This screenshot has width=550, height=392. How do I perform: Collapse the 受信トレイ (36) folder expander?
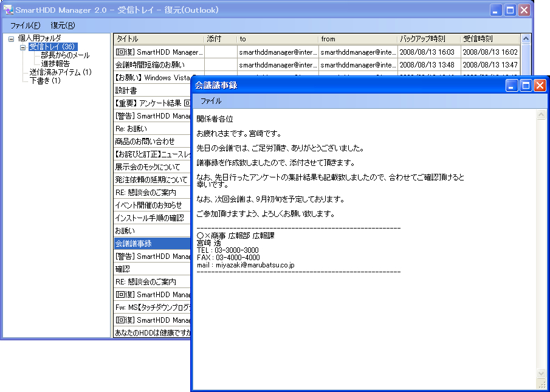[23, 47]
